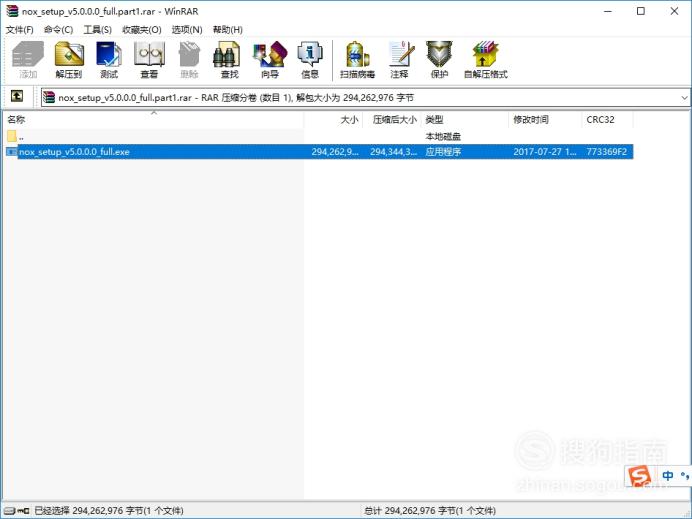Go up one folder level arrow
692x519 pixels.
17,96
